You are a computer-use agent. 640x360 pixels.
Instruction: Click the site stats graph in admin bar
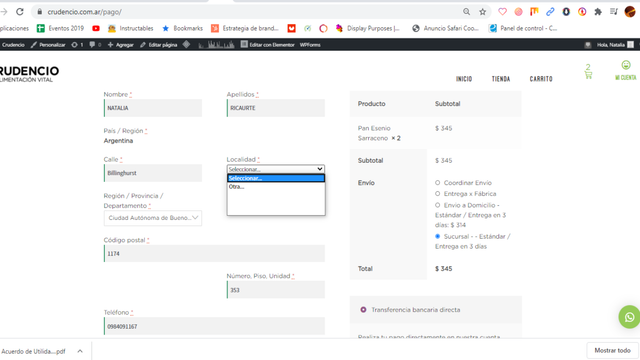pyautogui.click(x=216, y=45)
